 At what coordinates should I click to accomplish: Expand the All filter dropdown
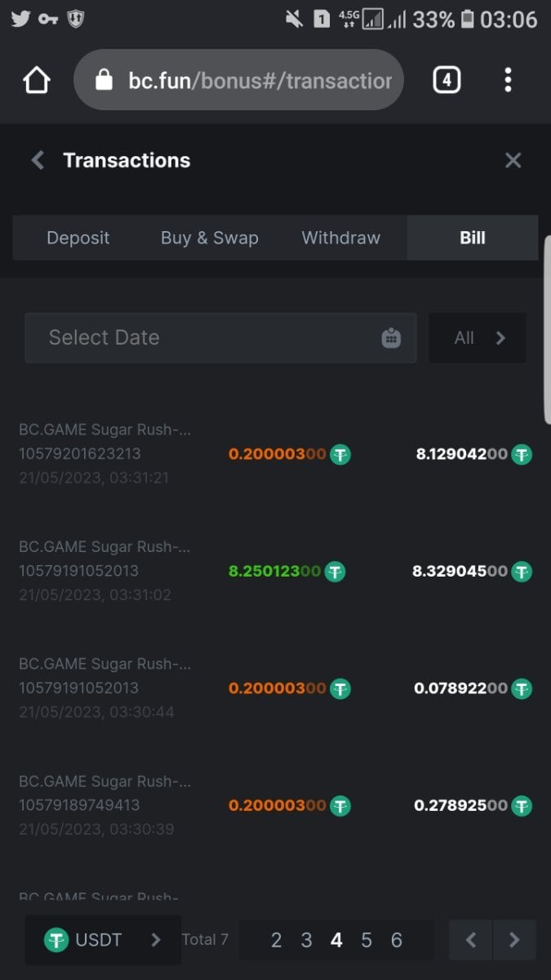pos(478,337)
